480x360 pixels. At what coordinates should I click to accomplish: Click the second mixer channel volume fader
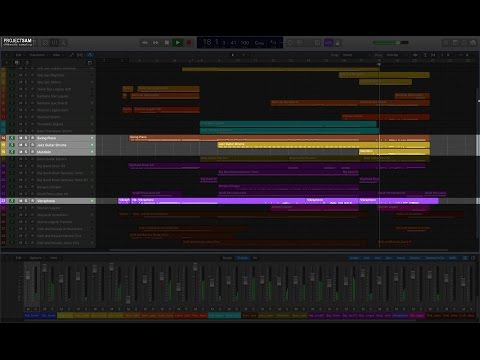(x=44, y=268)
